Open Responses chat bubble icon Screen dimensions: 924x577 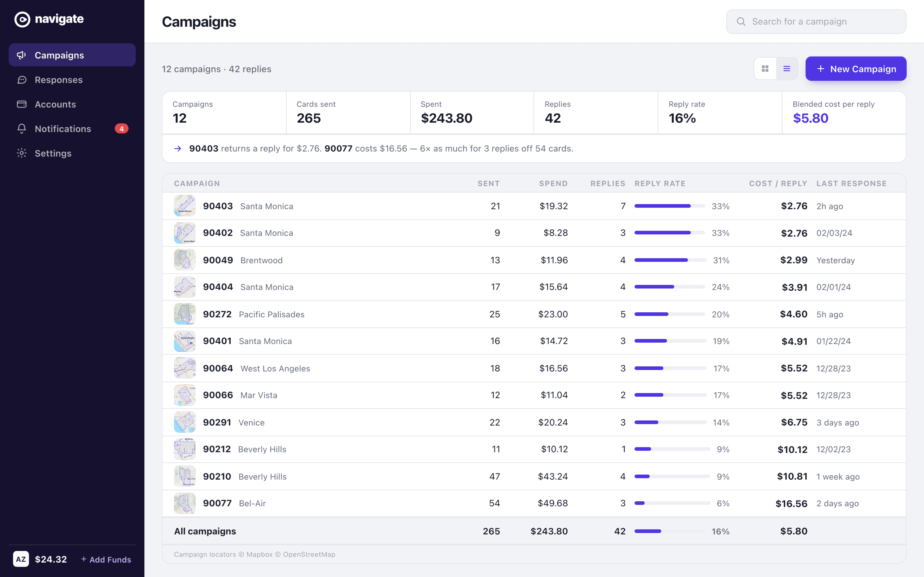[x=22, y=80]
